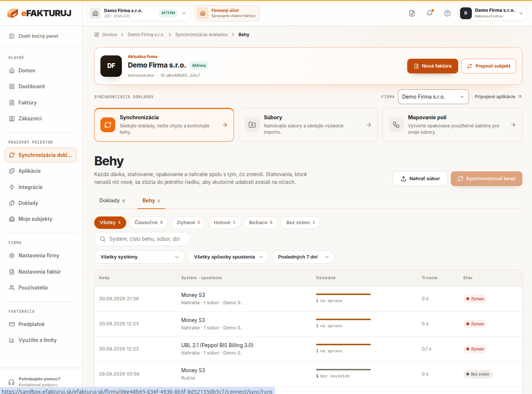Viewport: 532px width, 394px height.
Task: Toggle Bez zmien filter chip
Action: [x=301, y=223]
